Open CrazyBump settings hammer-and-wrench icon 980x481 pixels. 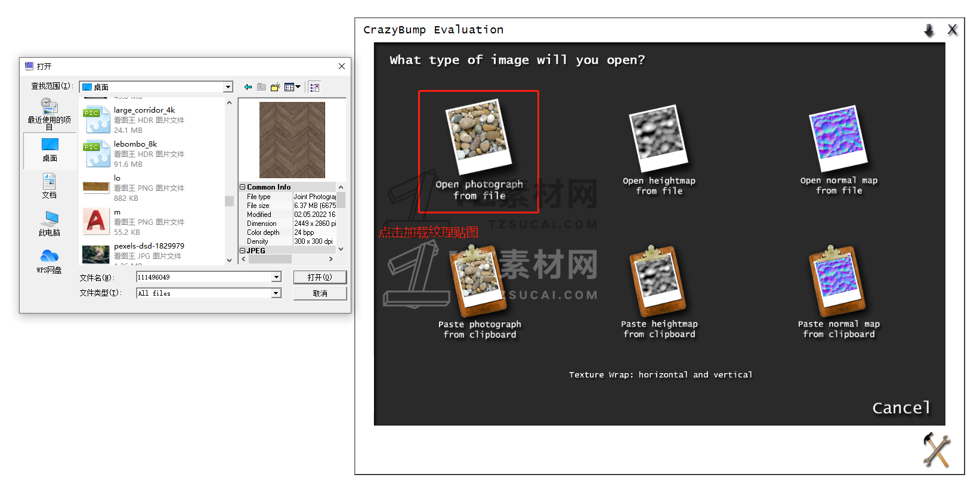click(x=936, y=450)
